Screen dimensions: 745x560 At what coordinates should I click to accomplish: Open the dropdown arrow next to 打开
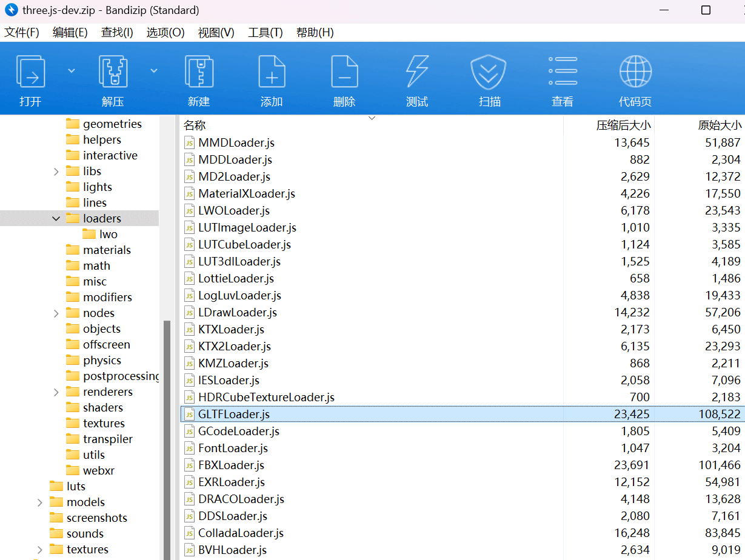tap(72, 71)
